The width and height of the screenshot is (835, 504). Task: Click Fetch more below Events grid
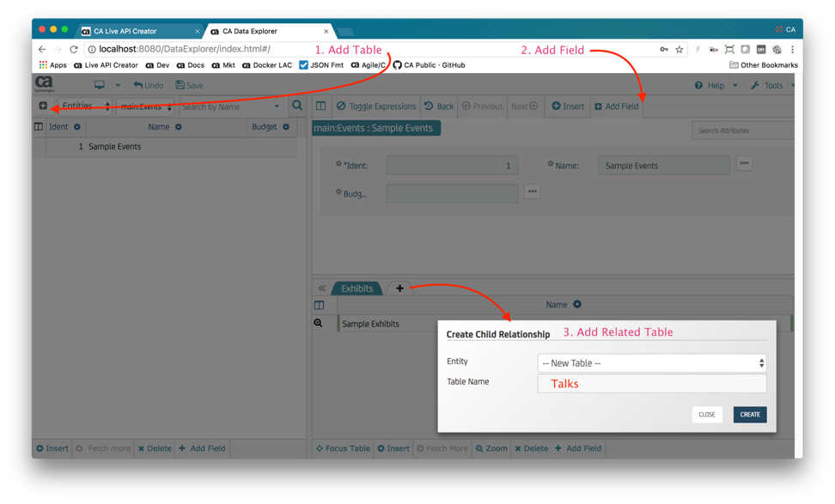(103, 448)
